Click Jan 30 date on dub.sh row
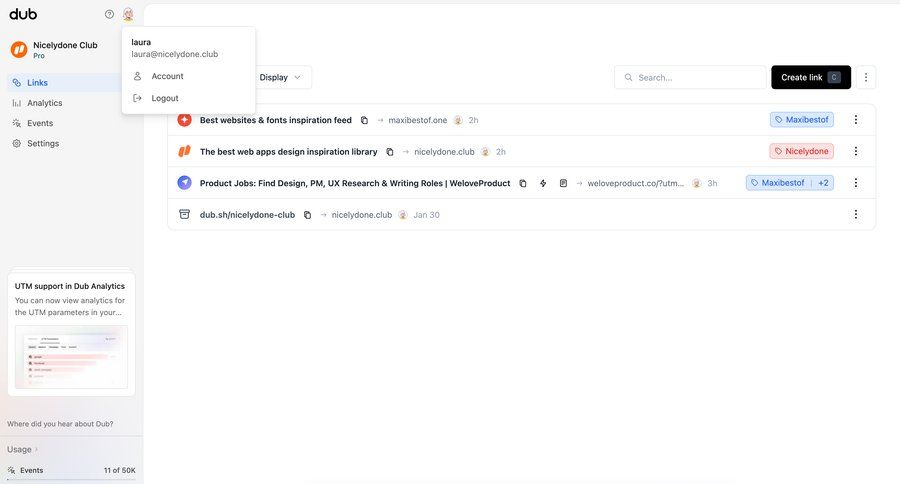 (x=426, y=215)
